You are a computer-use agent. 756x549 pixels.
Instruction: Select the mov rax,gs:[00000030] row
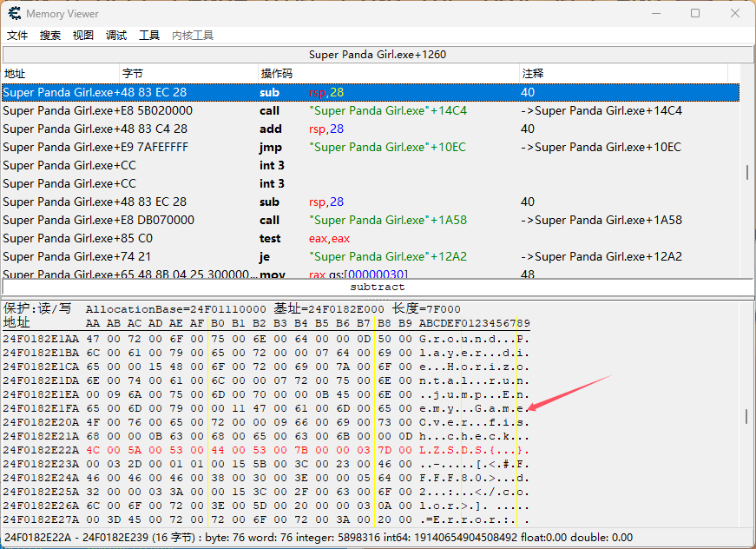pos(371,273)
